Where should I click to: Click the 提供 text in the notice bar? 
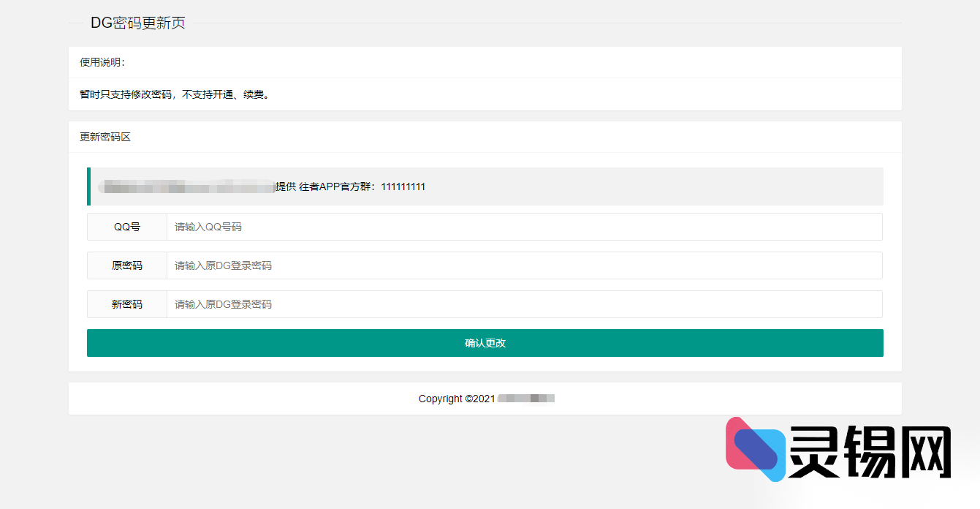(x=286, y=186)
